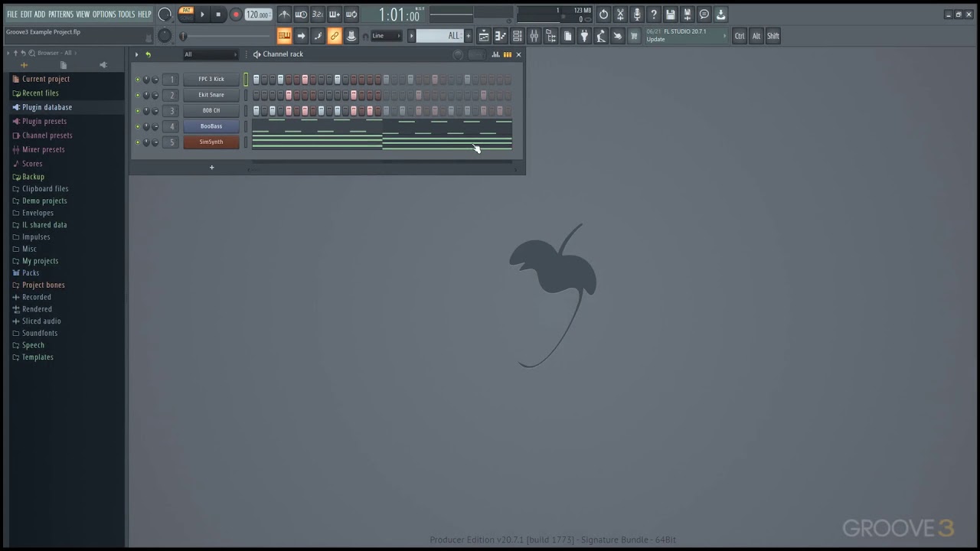
Task: Click the Ctrl modifier key button
Action: 740,36
